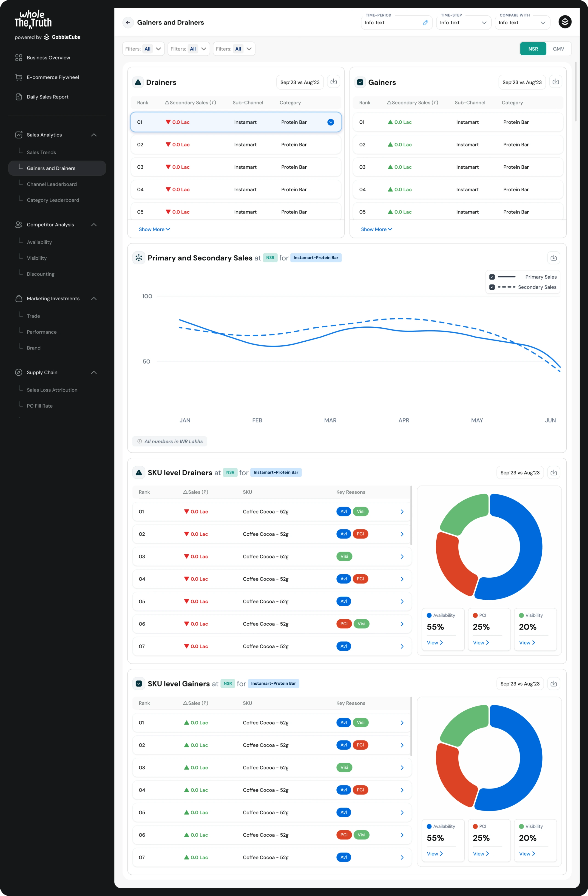Click Show More under the Drainers table

point(154,229)
